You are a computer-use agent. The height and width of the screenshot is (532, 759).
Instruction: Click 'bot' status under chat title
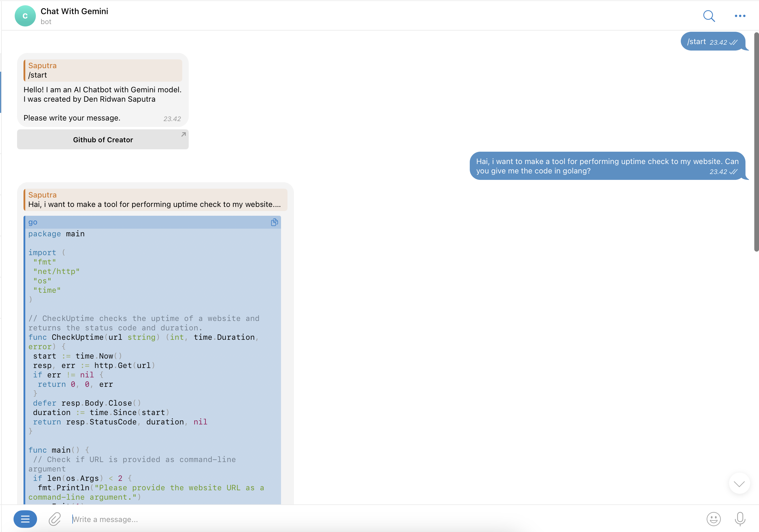tap(46, 22)
